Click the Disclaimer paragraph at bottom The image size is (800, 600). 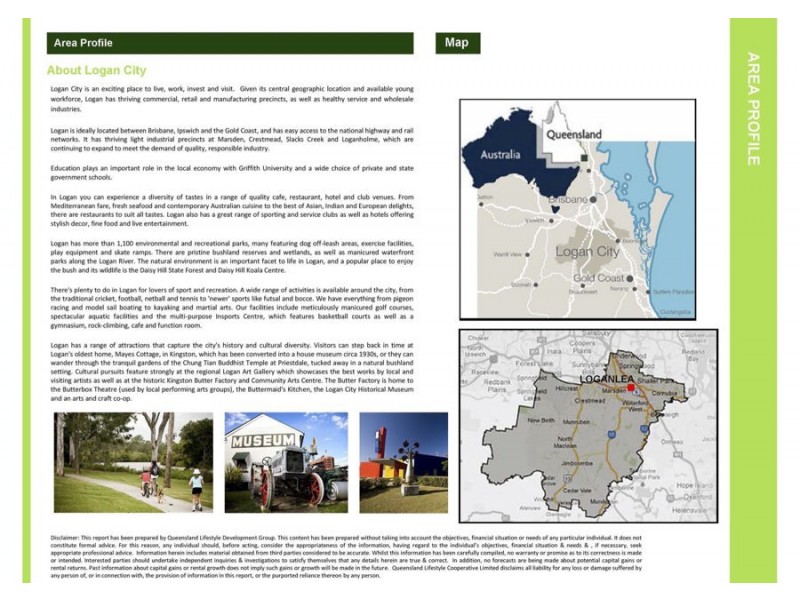(346, 557)
